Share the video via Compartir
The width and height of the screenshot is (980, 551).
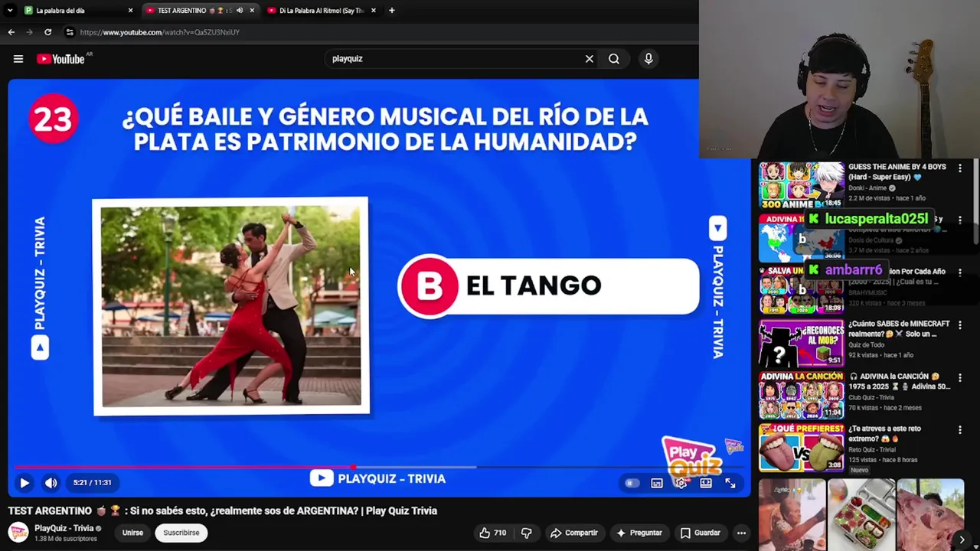[573, 533]
